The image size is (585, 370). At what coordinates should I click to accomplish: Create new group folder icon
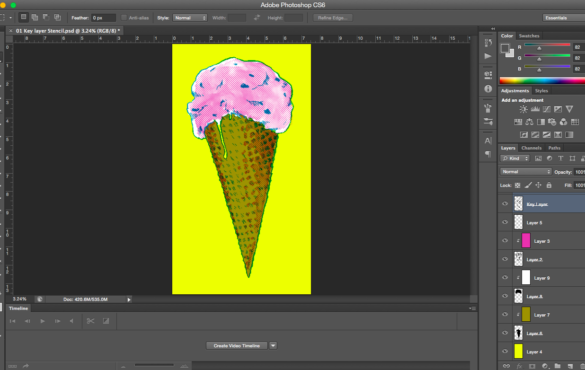click(x=557, y=366)
